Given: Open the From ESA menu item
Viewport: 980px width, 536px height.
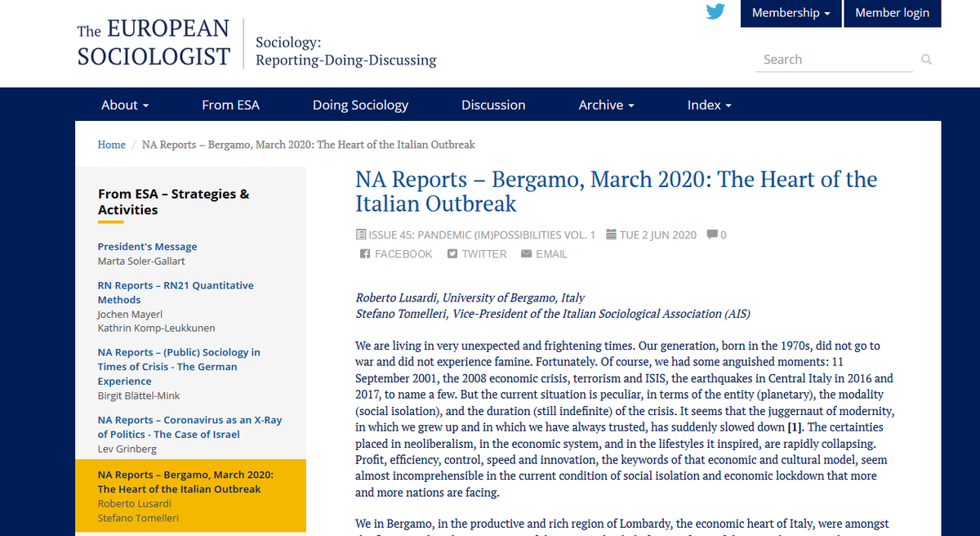Looking at the screenshot, I should 230,105.
